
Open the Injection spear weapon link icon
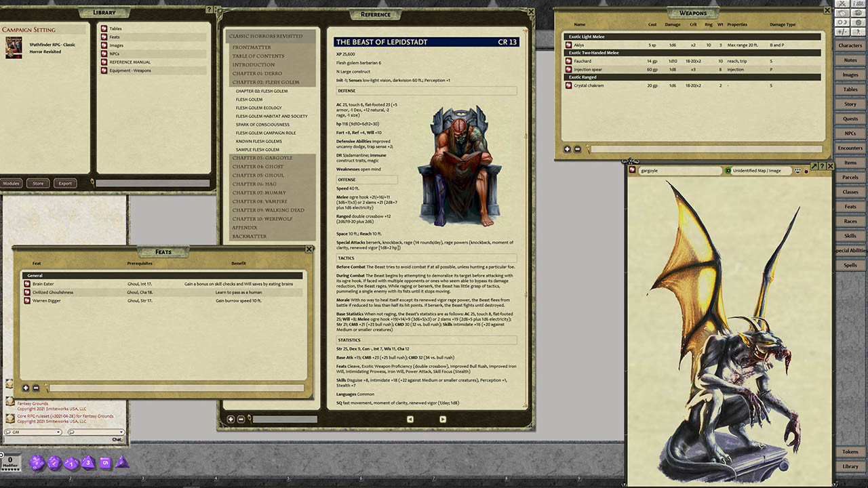pos(568,69)
